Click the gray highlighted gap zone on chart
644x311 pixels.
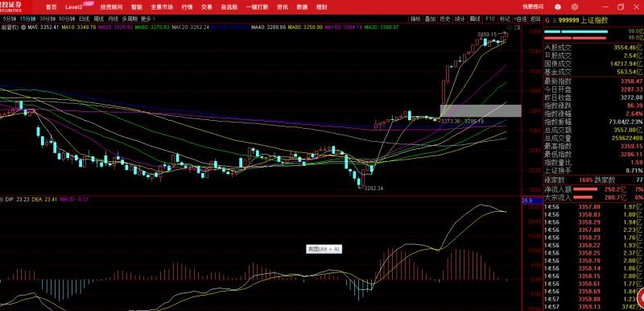click(481, 111)
